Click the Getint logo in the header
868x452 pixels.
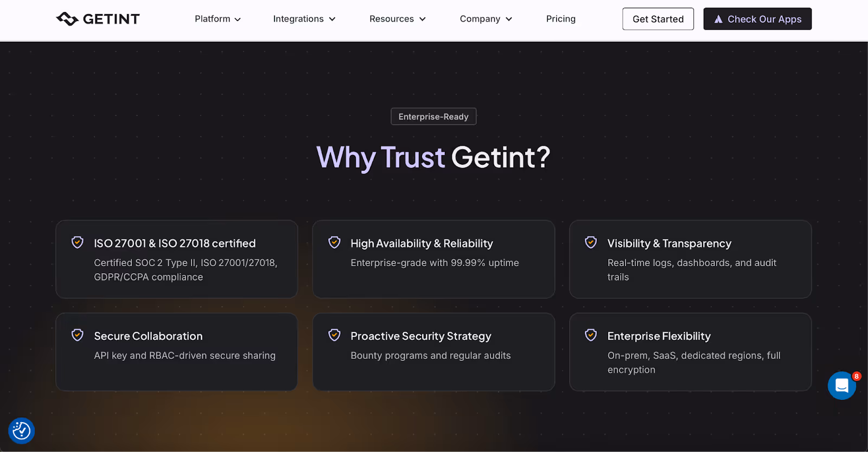(98, 19)
